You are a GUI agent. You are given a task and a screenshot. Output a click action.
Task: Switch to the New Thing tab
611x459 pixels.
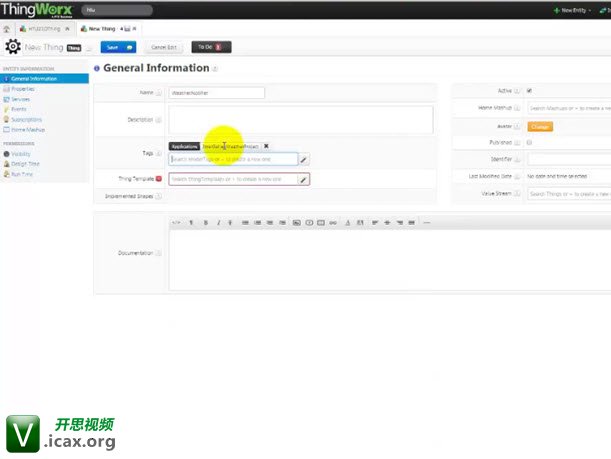[x=101, y=29]
